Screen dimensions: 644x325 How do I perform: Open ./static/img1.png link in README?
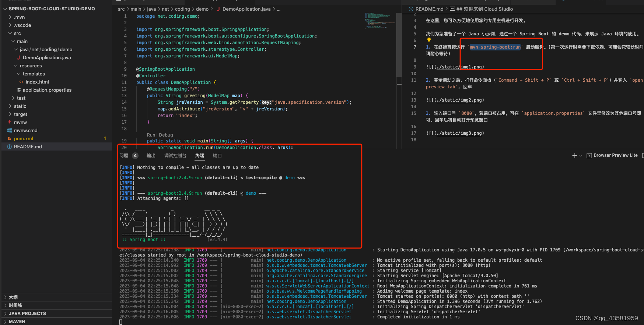click(x=459, y=67)
